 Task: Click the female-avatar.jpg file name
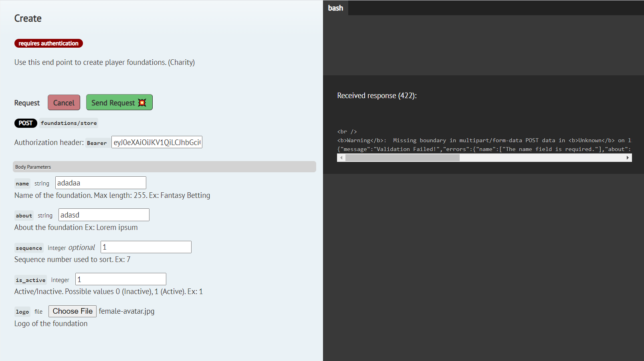pos(127,311)
